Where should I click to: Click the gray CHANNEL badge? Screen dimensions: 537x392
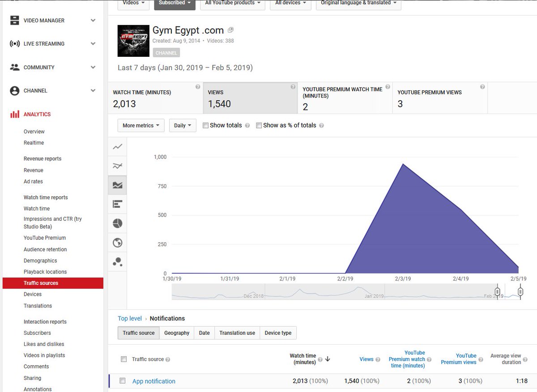(166, 53)
